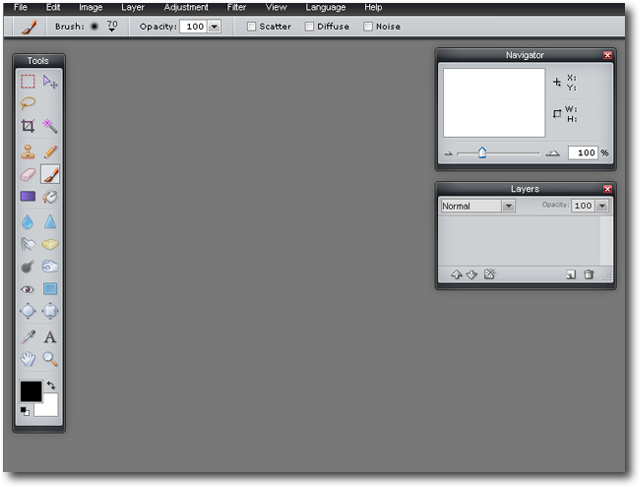
Task: Move layer down in Layers panel
Action: click(471, 275)
